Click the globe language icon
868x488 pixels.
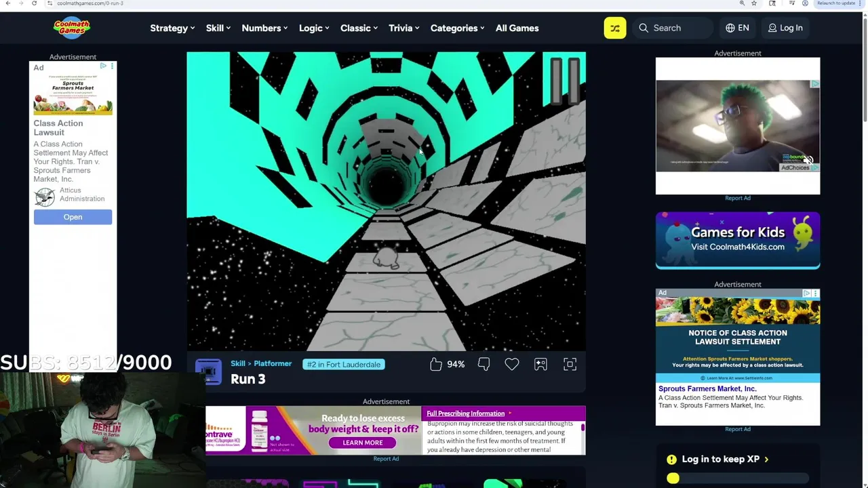pyautogui.click(x=730, y=28)
